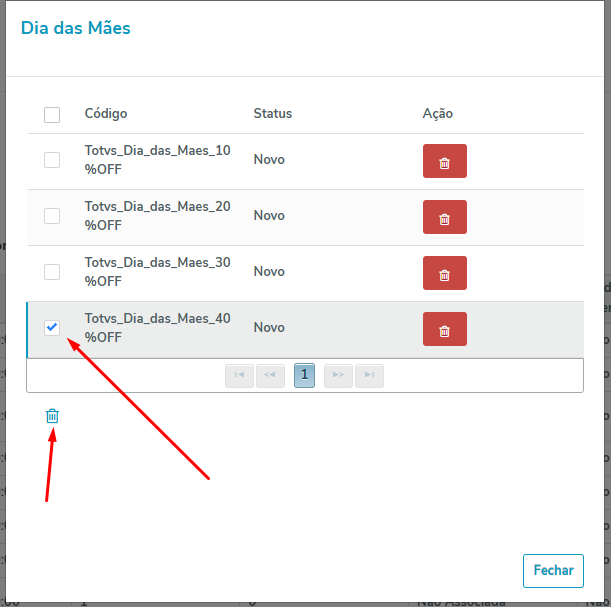The height and width of the screenshot is (607, 611).
Task: Check the Totvs_Dia_das_Maes_30%OFF row checkbox
Action: [x=52, y=272]
